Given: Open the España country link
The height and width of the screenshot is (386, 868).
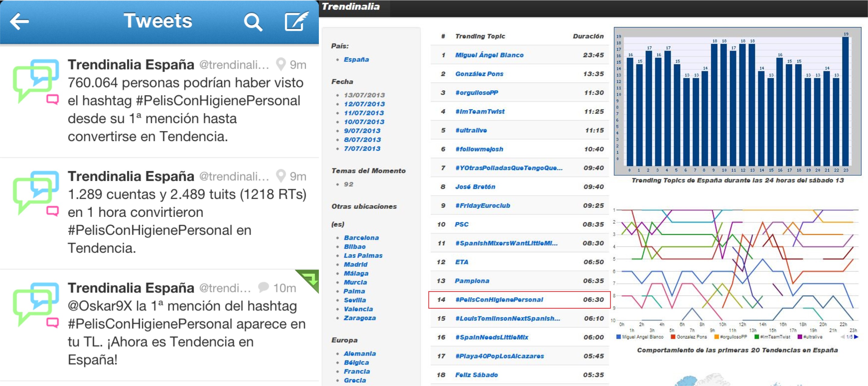Looking at the screenshot, I should [x=356, y=60].
